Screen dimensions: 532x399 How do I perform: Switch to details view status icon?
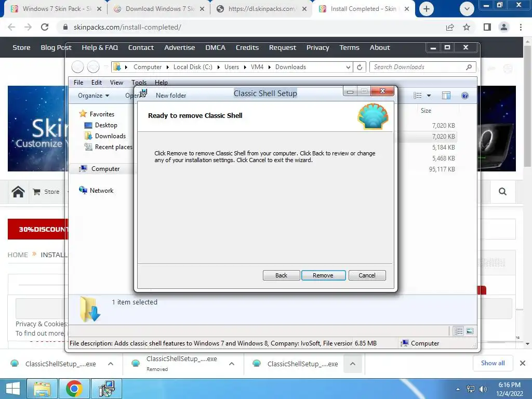tap(458, 331)
